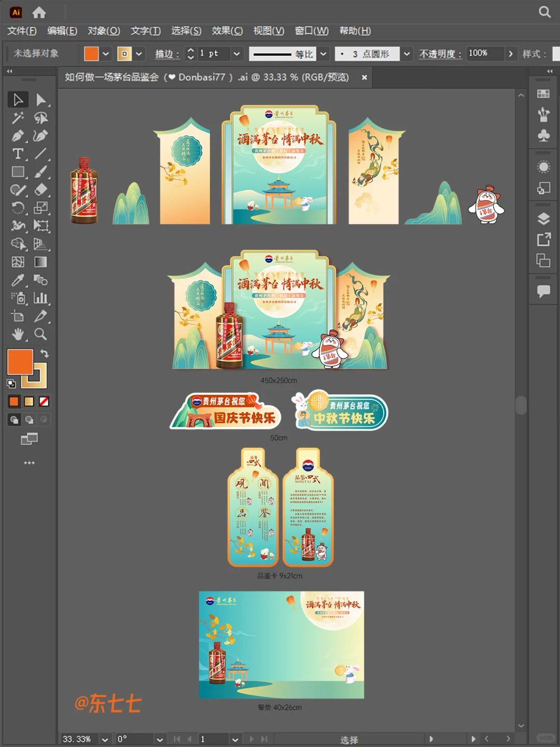Open the Brushes panel icon

(543, 114)
